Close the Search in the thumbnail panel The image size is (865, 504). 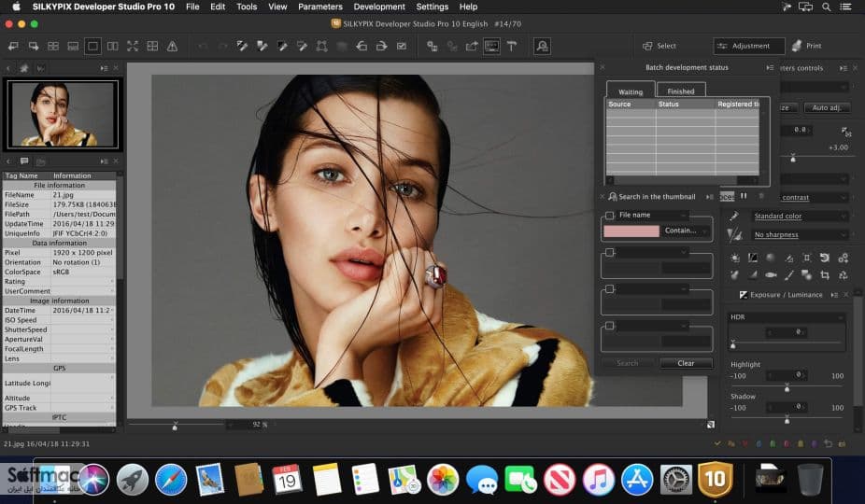click(602, 196)
